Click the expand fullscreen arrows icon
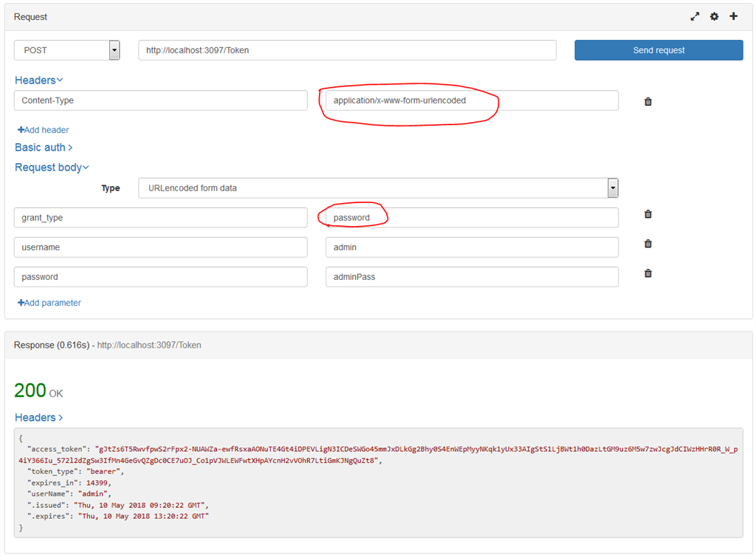The height and width of the screenshot is (556, 756). coord(695,17)
